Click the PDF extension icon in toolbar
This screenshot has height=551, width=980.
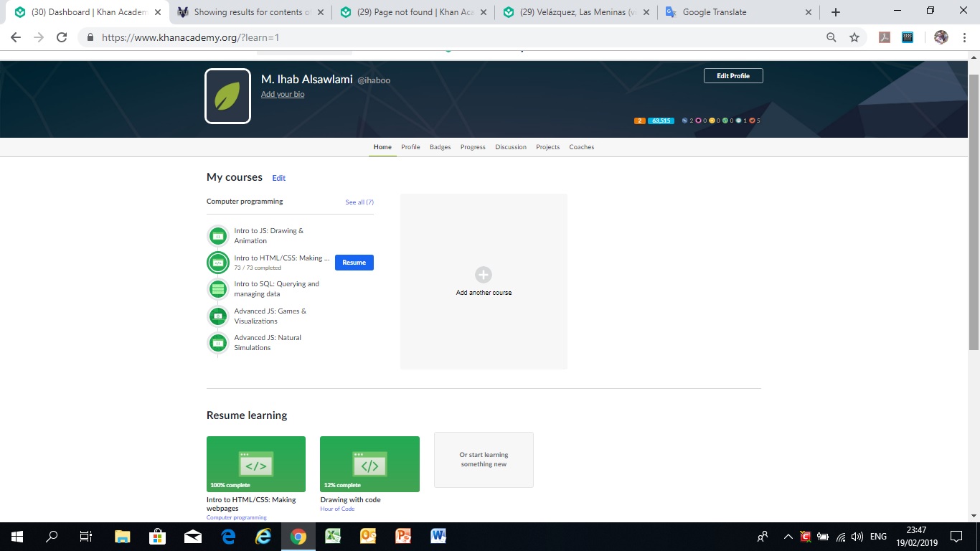885,37
